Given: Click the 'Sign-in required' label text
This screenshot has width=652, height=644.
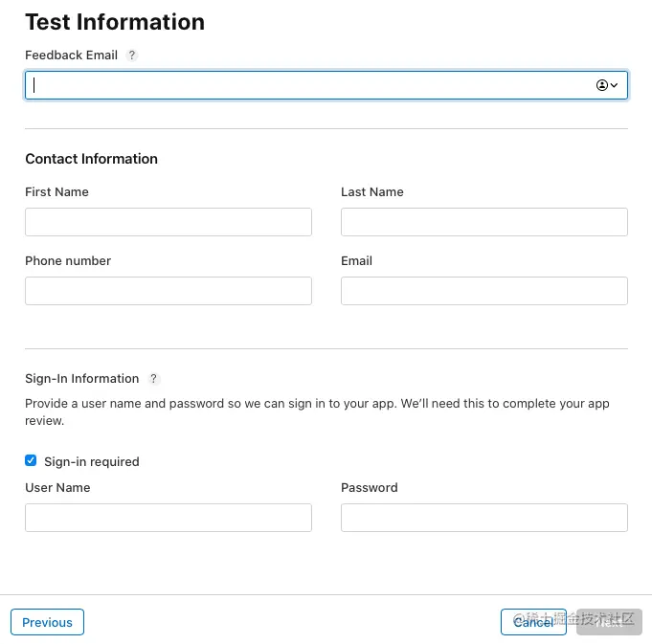Looking at the screenshot, I should 92,461.
